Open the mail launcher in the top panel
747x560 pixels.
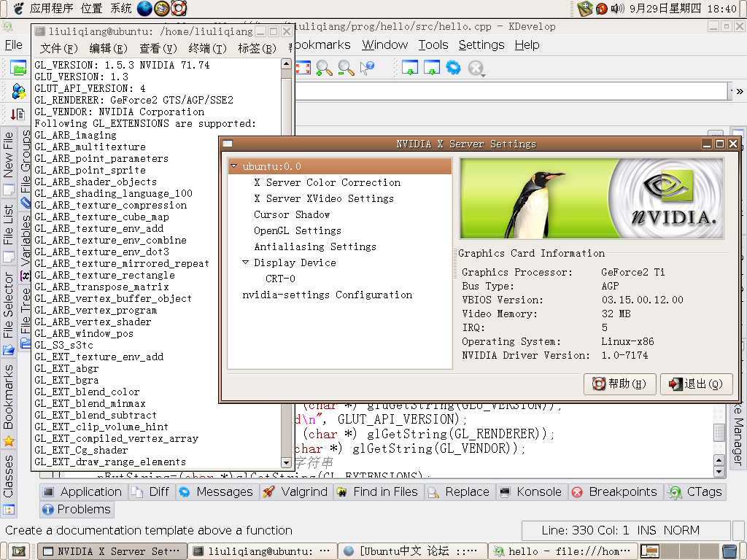161,8
